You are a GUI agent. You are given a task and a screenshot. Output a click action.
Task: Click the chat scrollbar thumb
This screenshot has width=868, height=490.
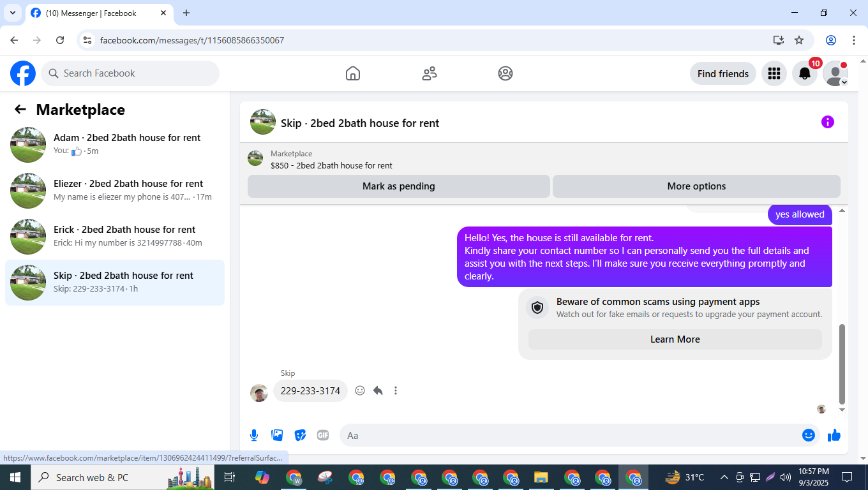pos(842,364)
